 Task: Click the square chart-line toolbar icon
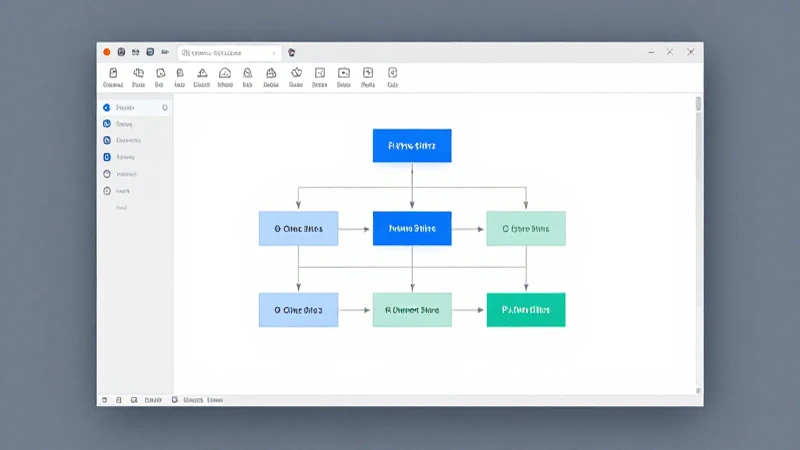[320, 73]
